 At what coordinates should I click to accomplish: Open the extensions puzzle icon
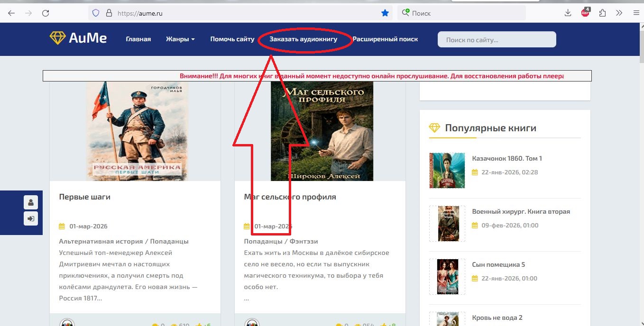pyautogui.click(x=602, y=13)
